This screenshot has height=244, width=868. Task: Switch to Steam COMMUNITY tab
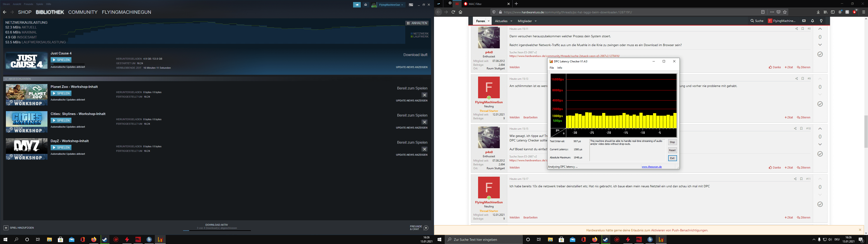coord(83,12)
